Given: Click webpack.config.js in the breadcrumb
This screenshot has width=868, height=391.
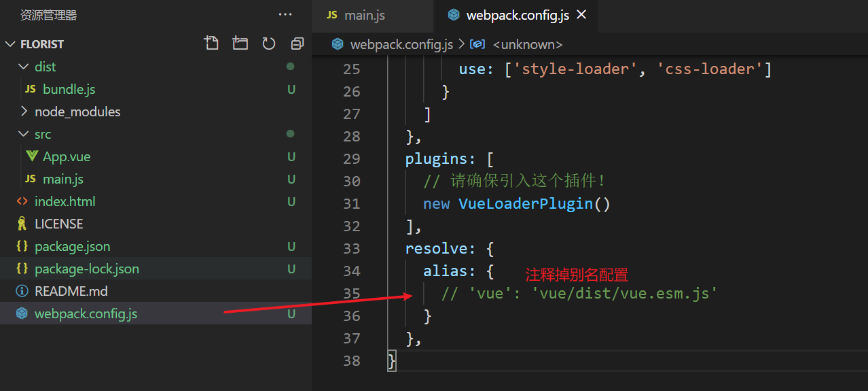Looking at the screenshot, I should click(401, 45).
